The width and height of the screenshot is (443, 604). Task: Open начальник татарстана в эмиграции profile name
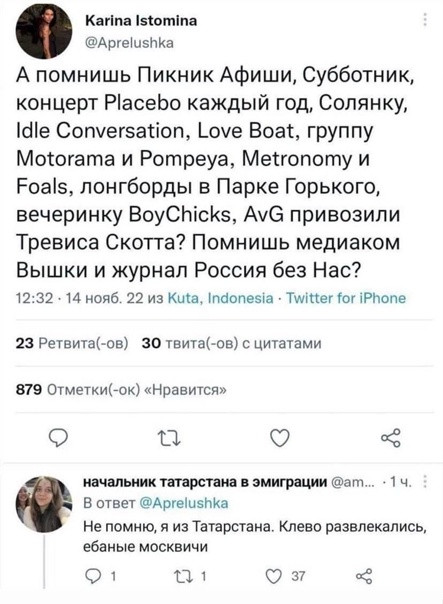coord(205,482)
